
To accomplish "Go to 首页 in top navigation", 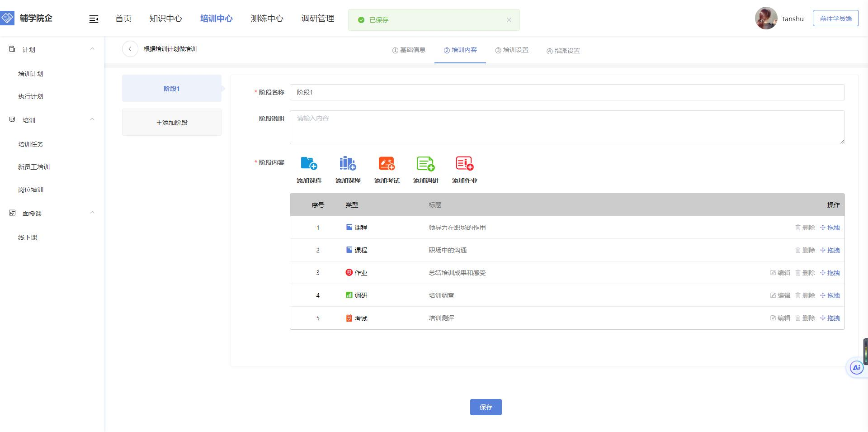I will (x=123, y=19).
